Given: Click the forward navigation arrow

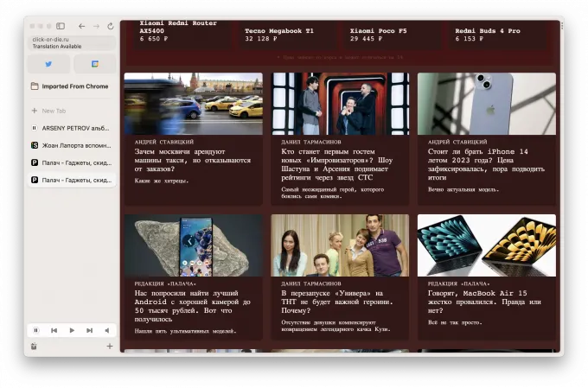Looking at the screenshot, I should (96, 26).
